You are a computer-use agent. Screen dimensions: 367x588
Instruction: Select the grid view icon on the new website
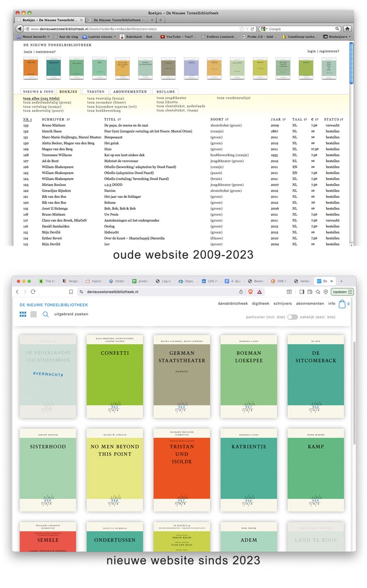coord(22,314)
